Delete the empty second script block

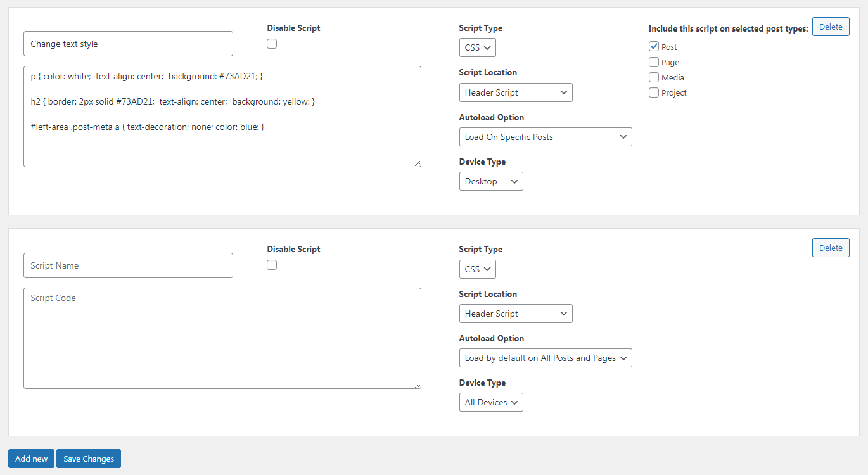click(830, 248)
